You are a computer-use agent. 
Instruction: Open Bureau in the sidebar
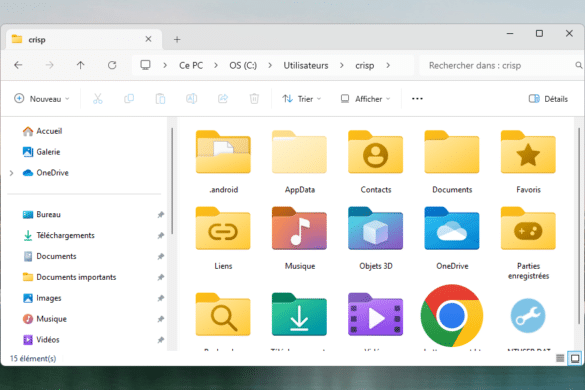[41, 215]
